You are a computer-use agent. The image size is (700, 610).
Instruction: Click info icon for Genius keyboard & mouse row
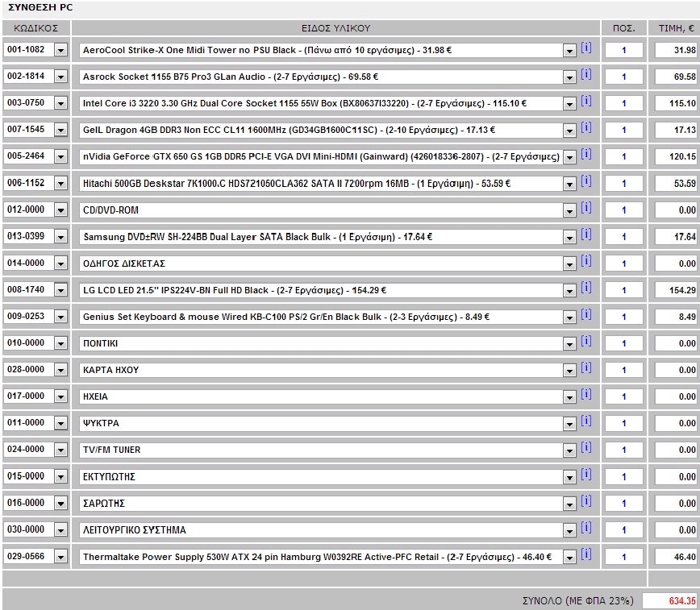tap(586, 314)
